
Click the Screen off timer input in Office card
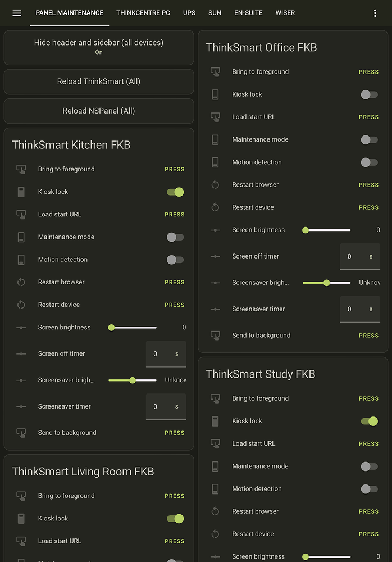(360, 256)
